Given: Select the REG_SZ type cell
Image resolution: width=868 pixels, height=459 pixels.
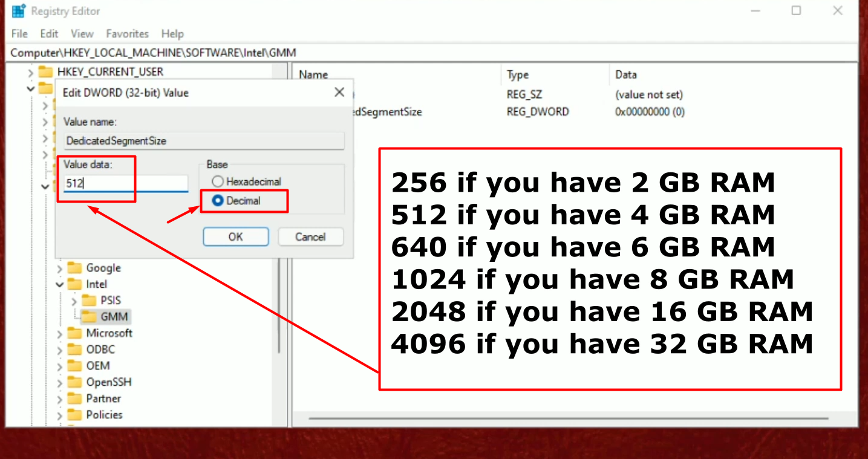Looking at the screenshot, I should (524, 95).
